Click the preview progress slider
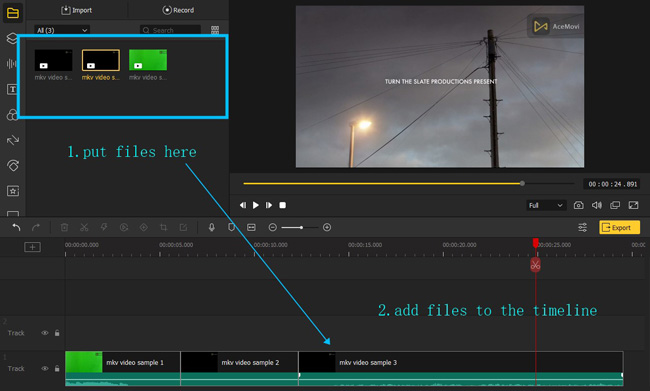Viewport: 650px width, 391px height. pyautogui.click(x=408, y=183)
